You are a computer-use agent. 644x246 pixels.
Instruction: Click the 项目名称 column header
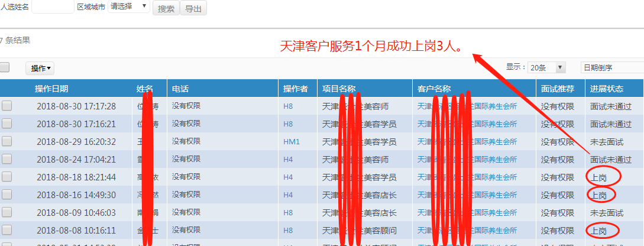point(339,89)
